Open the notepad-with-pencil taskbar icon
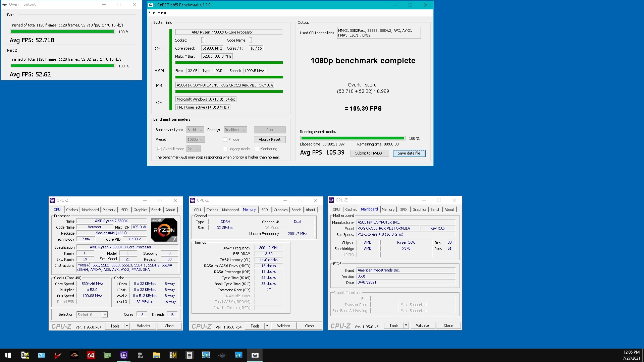 (x=25, y=355)
